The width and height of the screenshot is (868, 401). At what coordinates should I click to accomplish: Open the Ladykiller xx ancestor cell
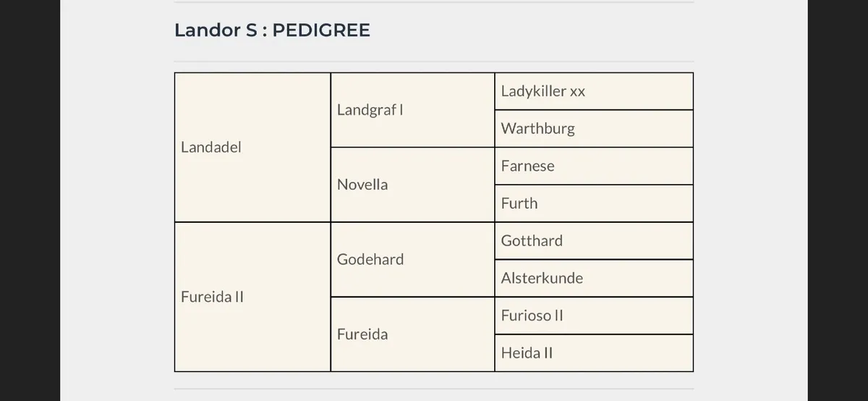(594, 91)
